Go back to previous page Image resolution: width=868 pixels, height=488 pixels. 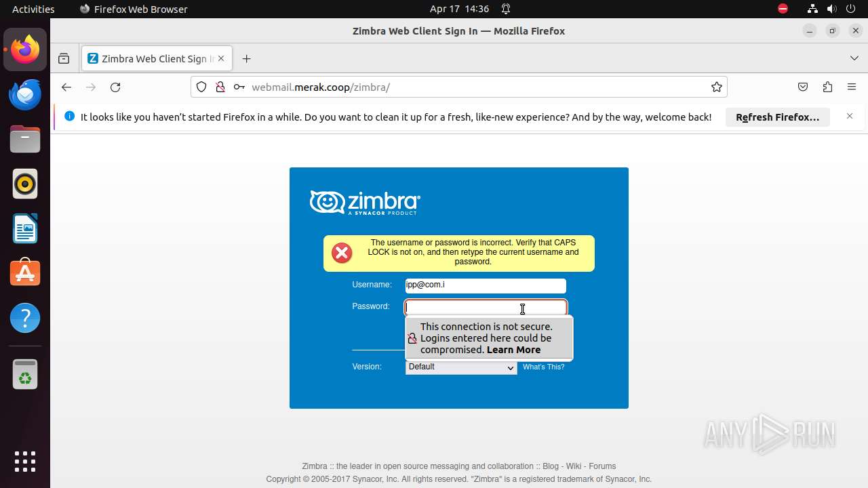(66, 87)
